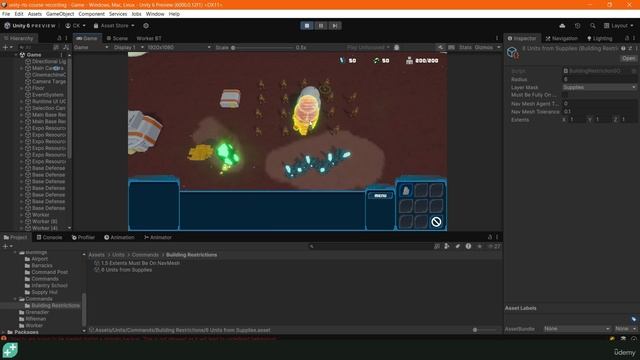Open the Undo History clock icon
Image resolution: width=640 pixels, height=360 pixels.
pyautogui.click(x=578, y=26)
